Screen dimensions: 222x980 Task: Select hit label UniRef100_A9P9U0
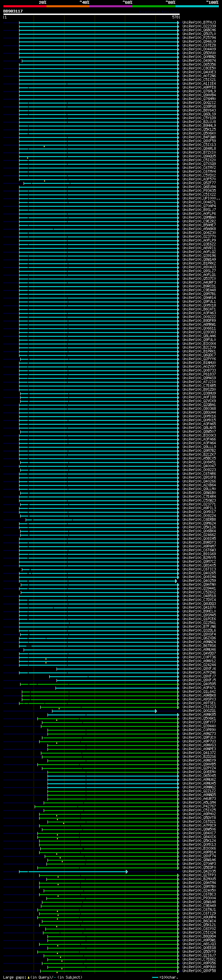click(x=199, y=967)
